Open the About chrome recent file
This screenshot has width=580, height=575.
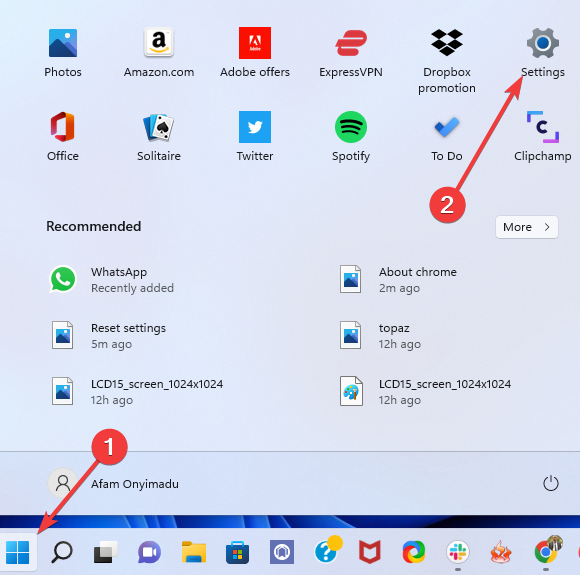[x=399, y=280]
